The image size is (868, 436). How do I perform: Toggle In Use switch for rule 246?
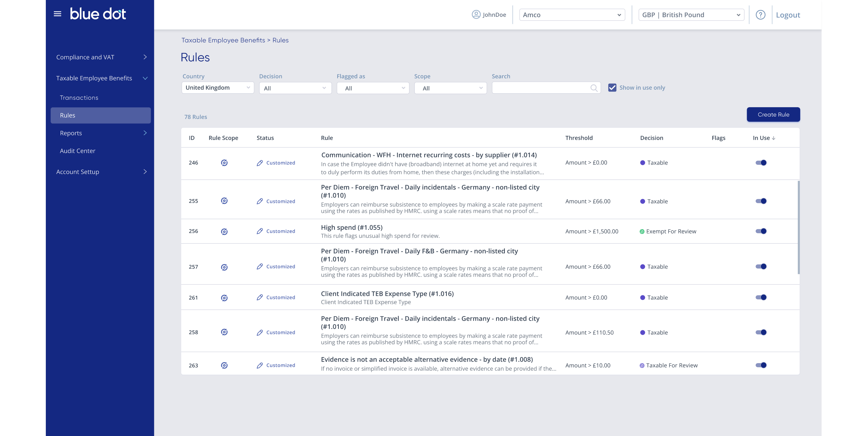[x=761, y=163]
